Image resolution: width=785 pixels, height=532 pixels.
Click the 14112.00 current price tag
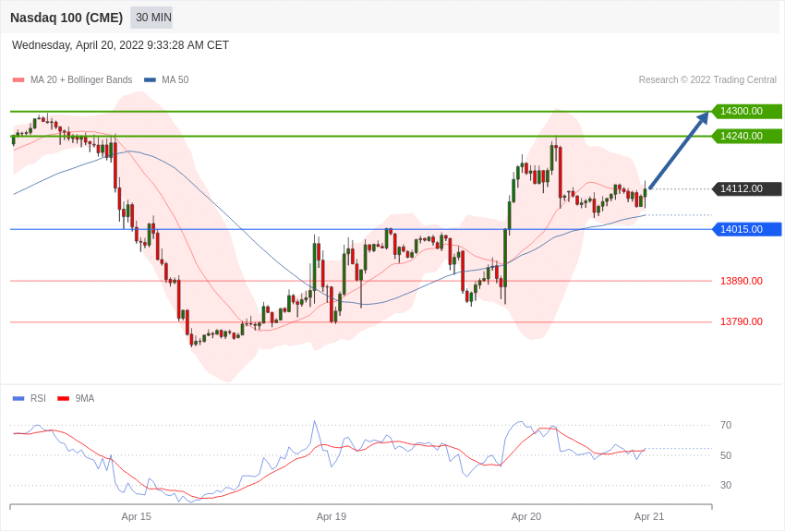pos(746,188)
